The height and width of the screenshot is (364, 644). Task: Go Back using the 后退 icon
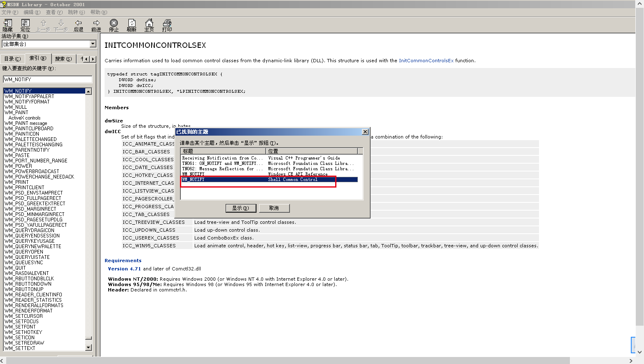(79, 25)
